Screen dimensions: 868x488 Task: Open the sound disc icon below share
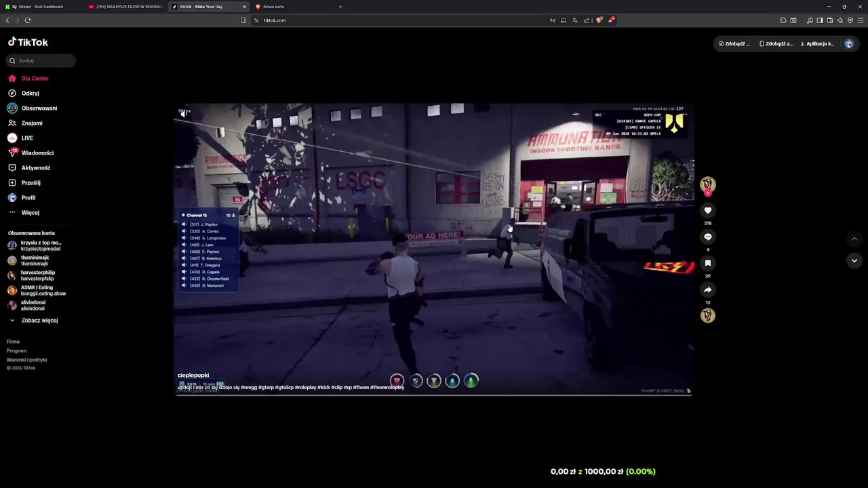(708, 315)
